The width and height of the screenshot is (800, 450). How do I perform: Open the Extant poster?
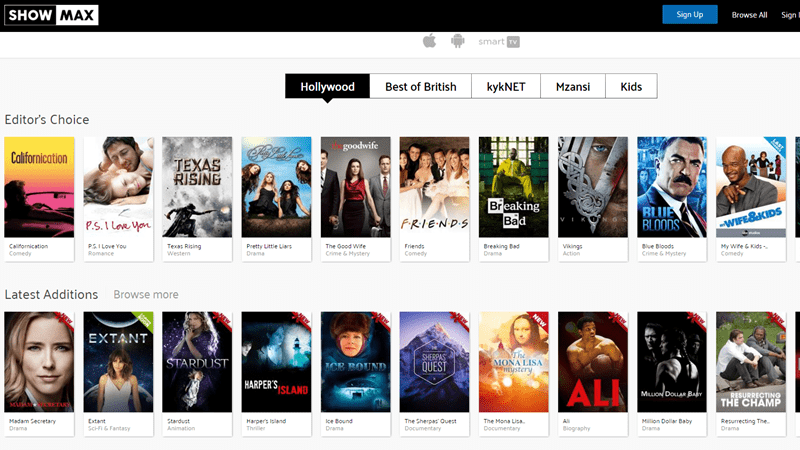(x=118, y=362)
